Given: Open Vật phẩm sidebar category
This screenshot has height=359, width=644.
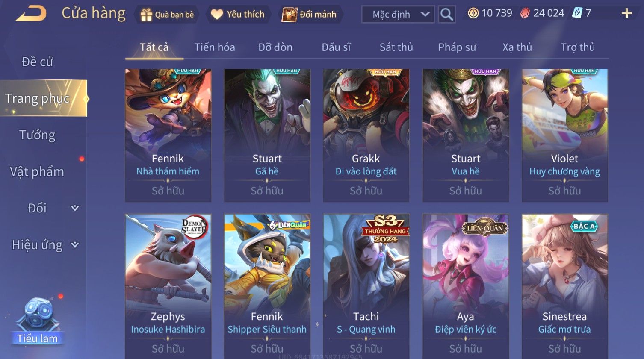Looking at the screenshot, I should [x=37, y=172].
